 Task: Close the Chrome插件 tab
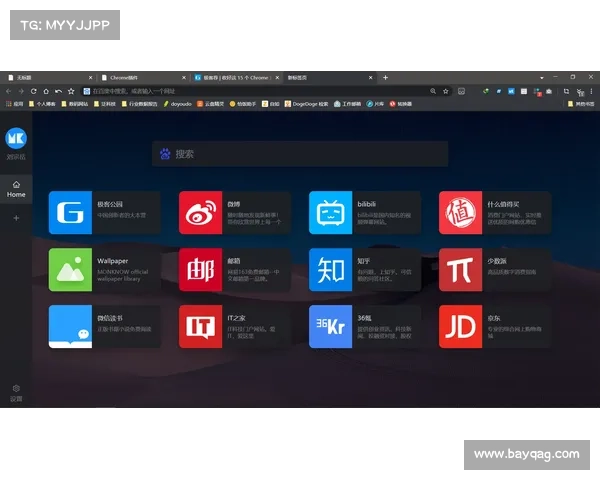click(184, 78)
